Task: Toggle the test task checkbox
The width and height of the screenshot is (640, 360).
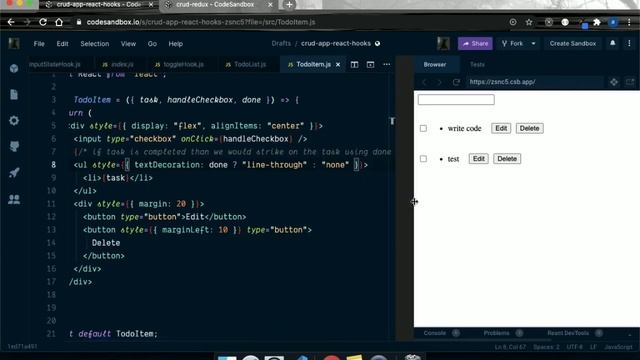Action: pyautogui.click(x=423, y=158)
